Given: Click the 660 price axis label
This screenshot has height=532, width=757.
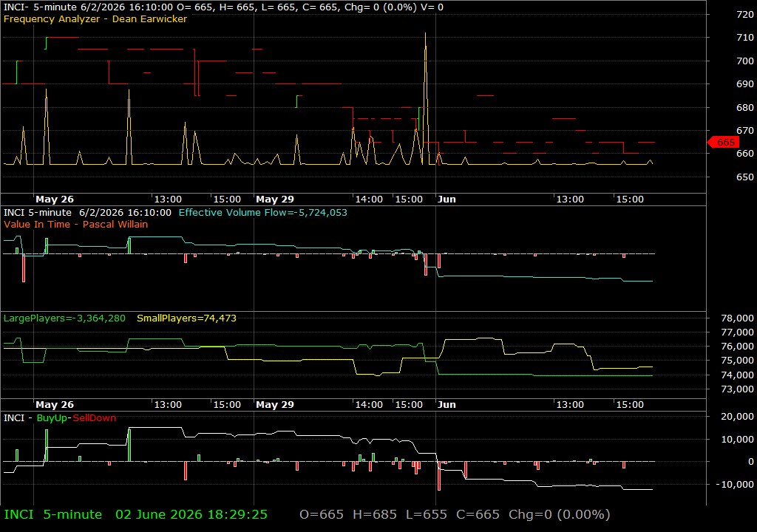Looking at the screenshot, I should coord(745,153).
